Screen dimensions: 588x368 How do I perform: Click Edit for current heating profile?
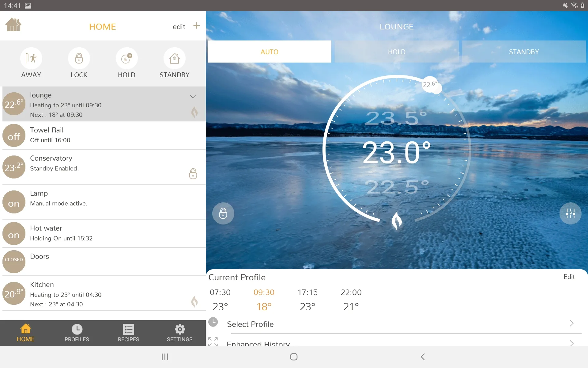pos(569,276)
